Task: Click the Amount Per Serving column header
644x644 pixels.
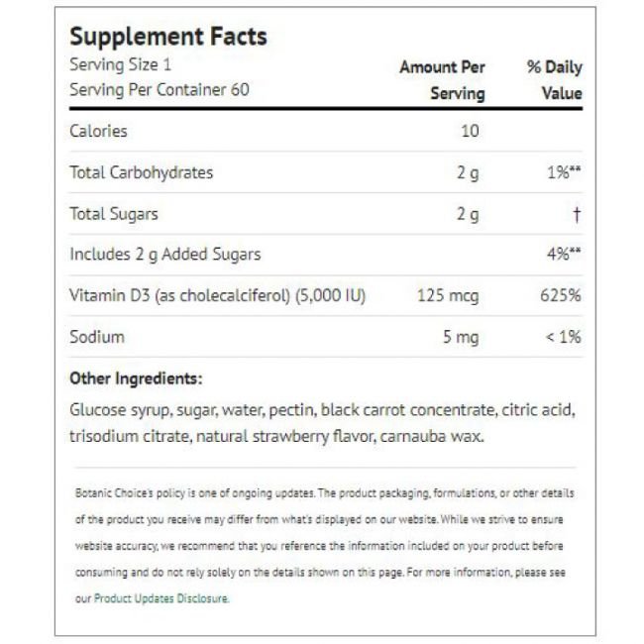Action: coord(443,80)
